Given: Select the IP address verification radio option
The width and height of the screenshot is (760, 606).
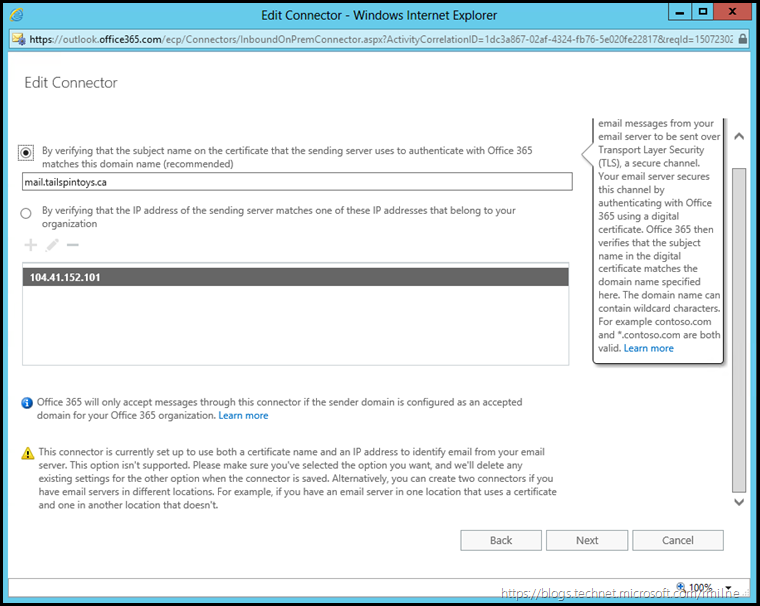Looking at the screenshot, I should (27, 213).
